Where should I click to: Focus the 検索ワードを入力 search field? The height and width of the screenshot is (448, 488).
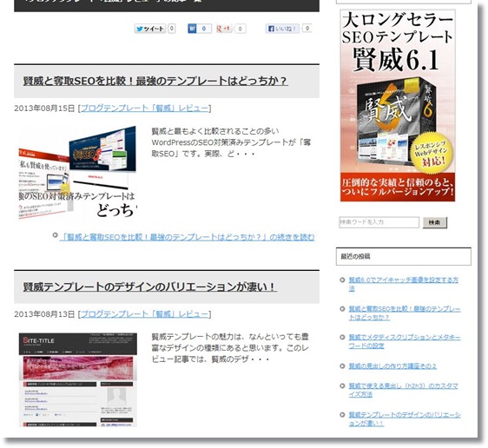point(379,222)
